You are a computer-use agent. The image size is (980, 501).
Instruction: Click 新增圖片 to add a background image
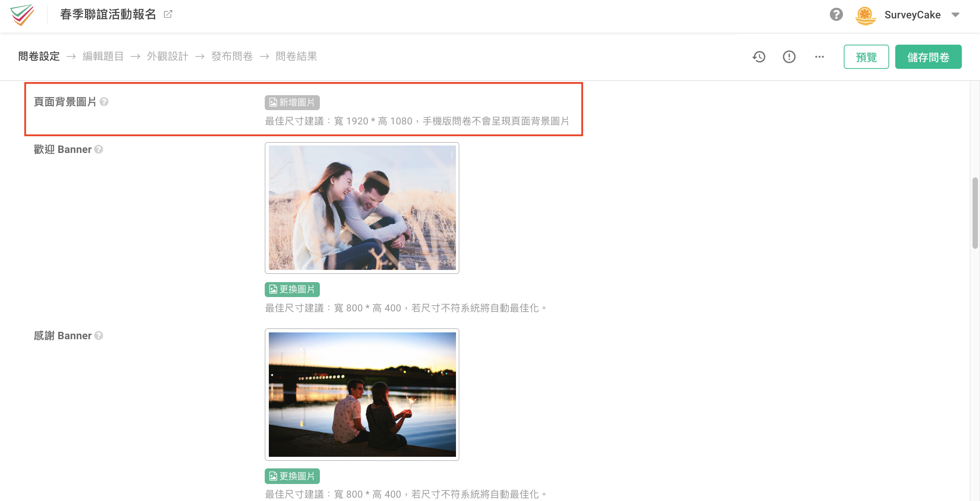(x=292, y=102)
